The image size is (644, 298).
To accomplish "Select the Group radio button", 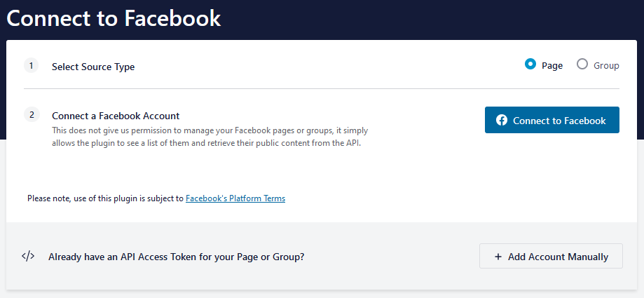I will [x=582, y=65].
